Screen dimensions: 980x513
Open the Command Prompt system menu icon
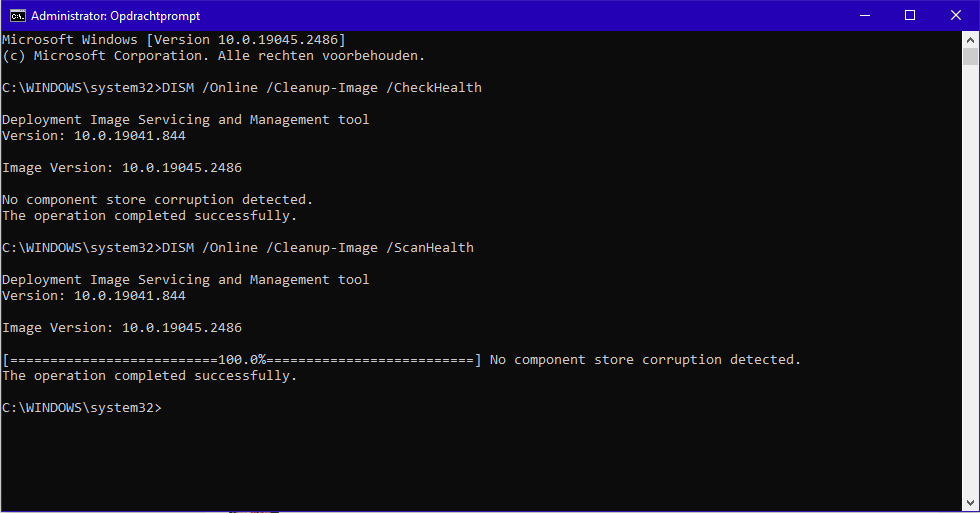pyautogui.click(x=16, y=15)
